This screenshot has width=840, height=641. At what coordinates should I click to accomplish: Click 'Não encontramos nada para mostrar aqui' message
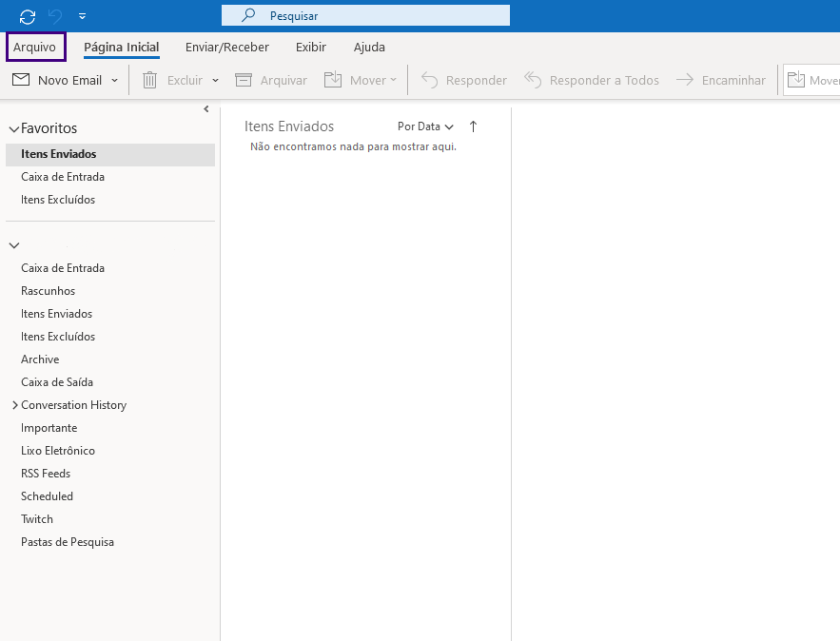353,146
